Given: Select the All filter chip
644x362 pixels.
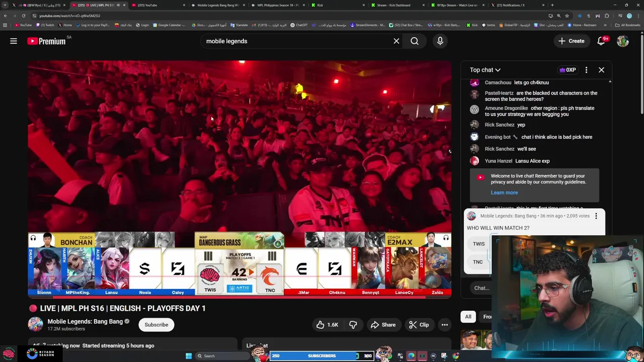Looking at the screenshot, I should point(468,317).
